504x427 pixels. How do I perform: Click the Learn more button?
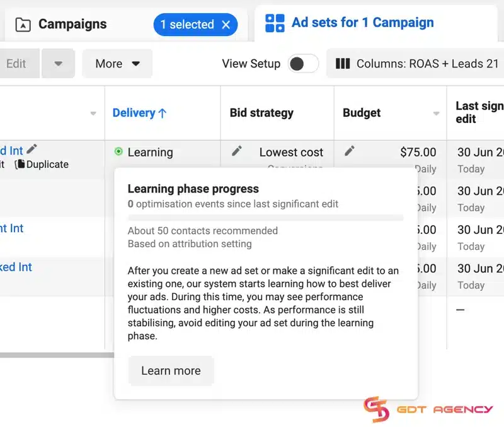(170, 371)
